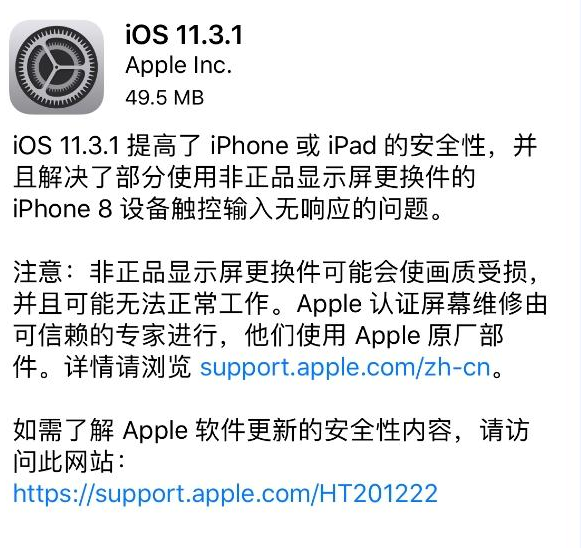The width and height of the screenshot is (581, 548).
Task: Click the line starting 'iOS 11.3.1 提高了'
Action: 275,145
